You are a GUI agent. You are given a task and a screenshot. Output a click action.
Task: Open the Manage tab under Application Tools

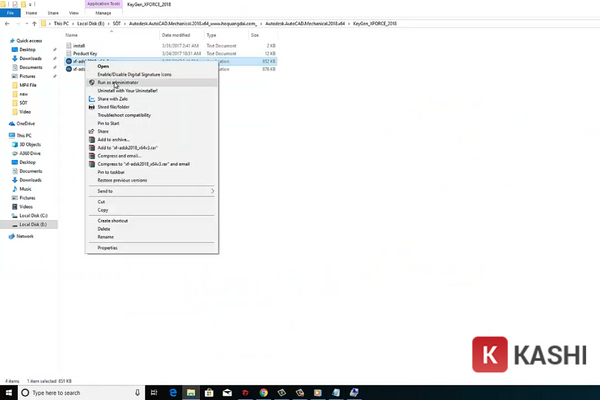pos(103,13)
